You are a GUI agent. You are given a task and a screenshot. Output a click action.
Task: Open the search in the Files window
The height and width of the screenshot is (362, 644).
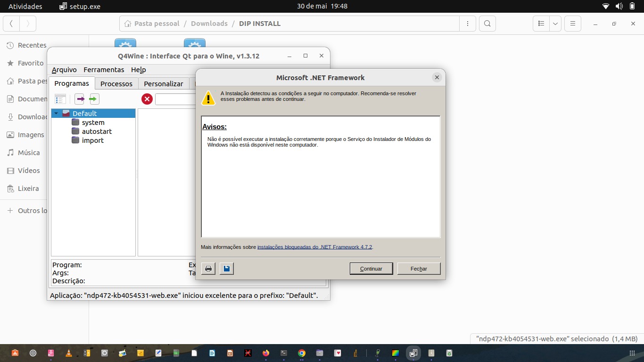coord(487,24)
